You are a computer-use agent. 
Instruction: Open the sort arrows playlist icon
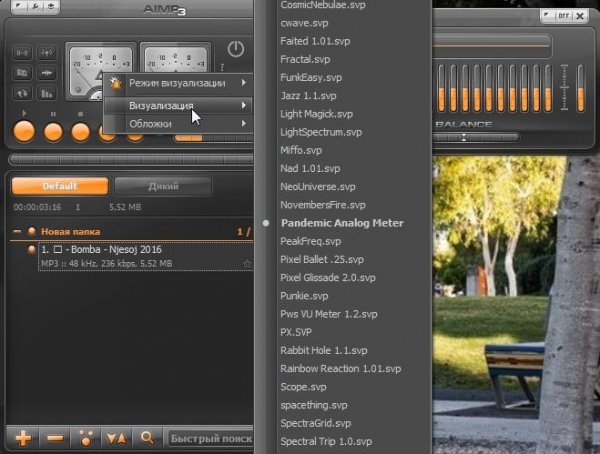pos(116,438)
